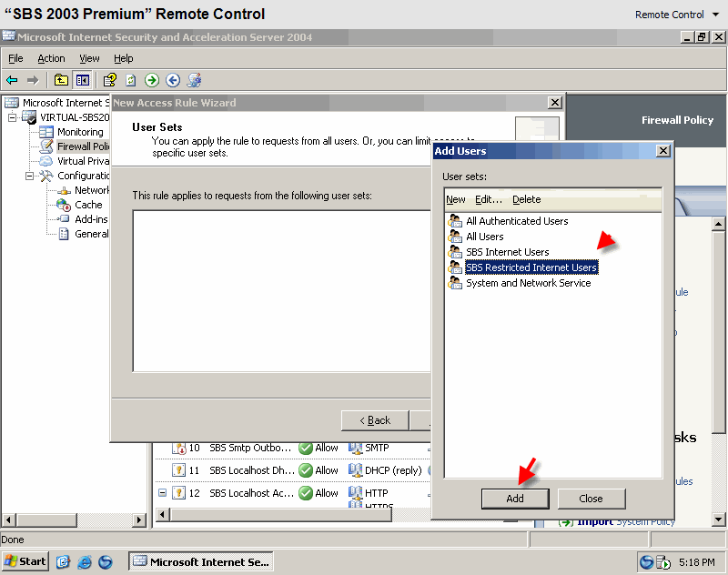
Task: Open the File menu
Action: point(15,58)
